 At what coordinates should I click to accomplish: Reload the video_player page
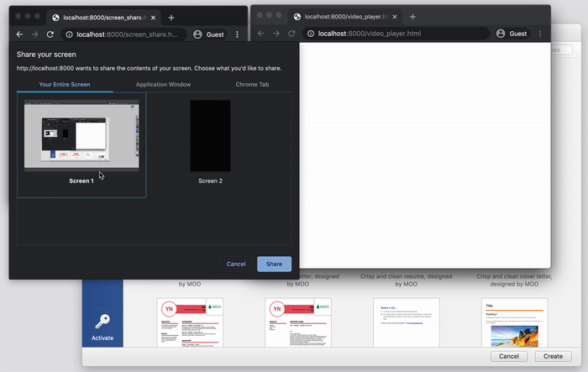click(291, 34)
